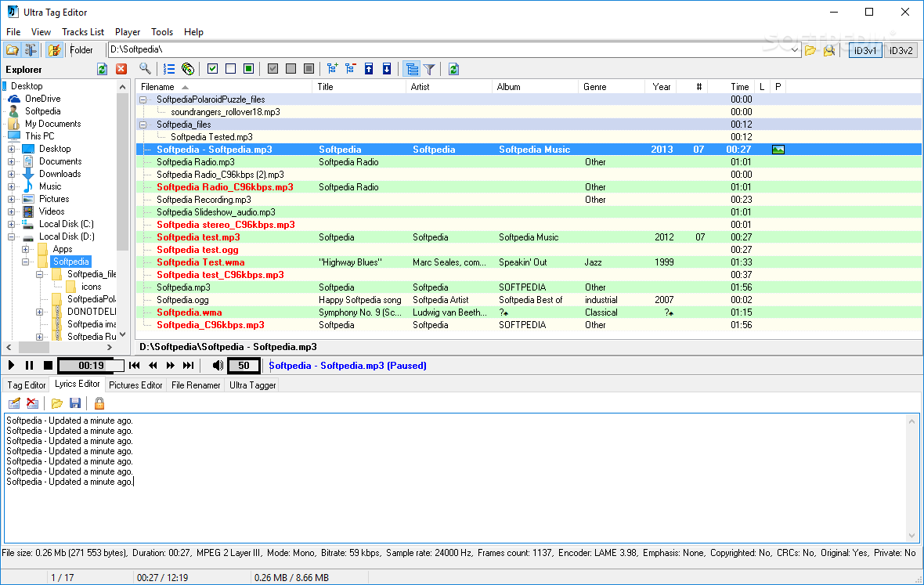
Task: Click the green square invert selection icon
Action: coord(249,69)
